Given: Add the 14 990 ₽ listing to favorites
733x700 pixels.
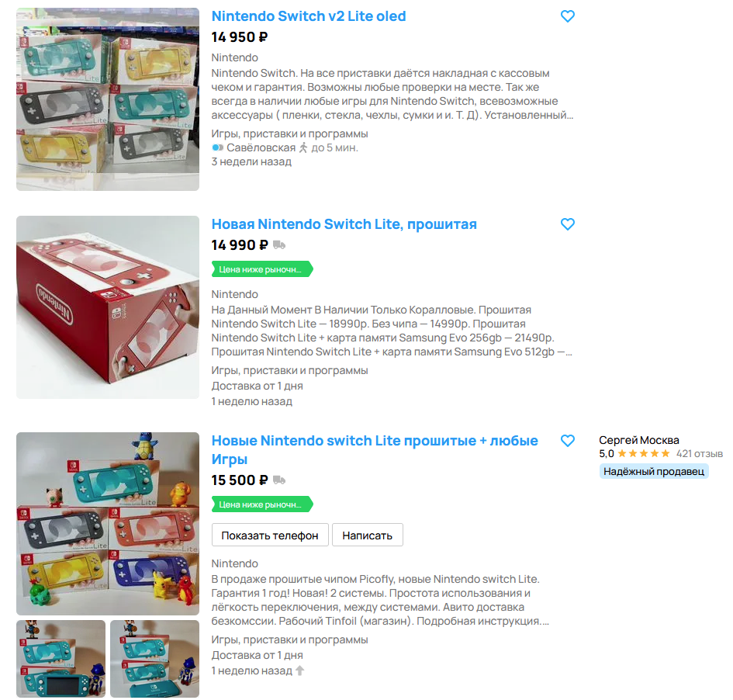Looking at the screenshot, I should tap(567, 224).
